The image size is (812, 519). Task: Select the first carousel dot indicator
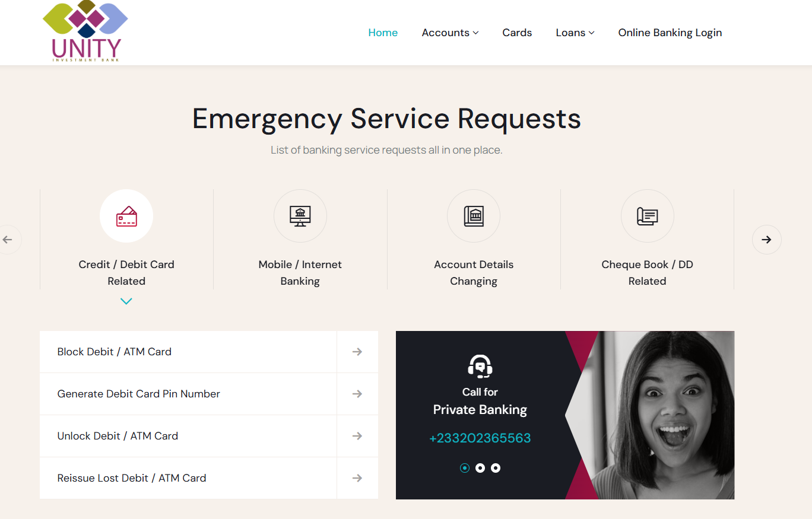465,468
